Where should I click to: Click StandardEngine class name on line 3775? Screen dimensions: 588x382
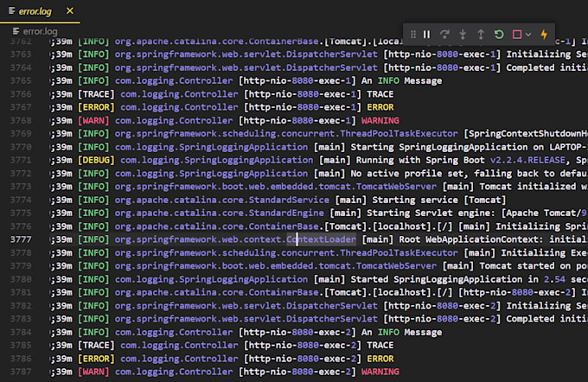(286, 213)
